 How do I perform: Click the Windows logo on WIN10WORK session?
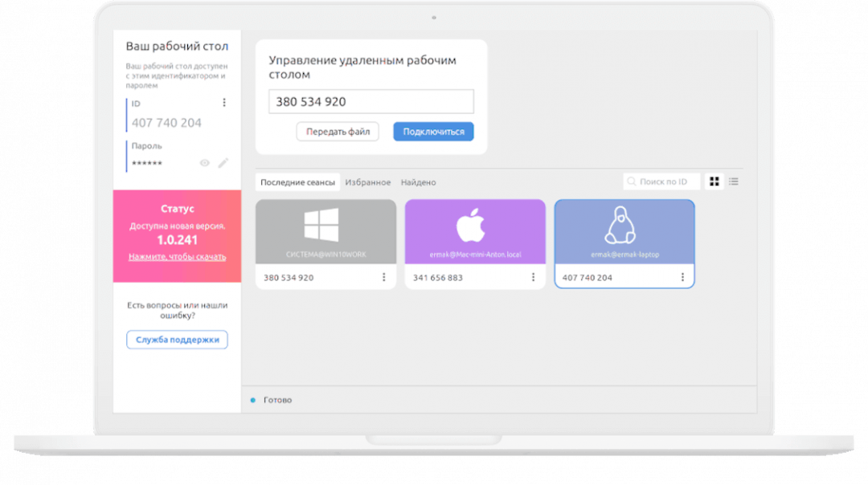pos(321,225)
